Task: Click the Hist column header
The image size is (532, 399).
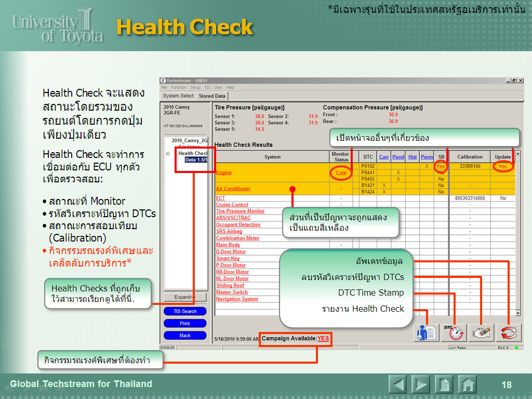Action: click(x=413, y=157)
